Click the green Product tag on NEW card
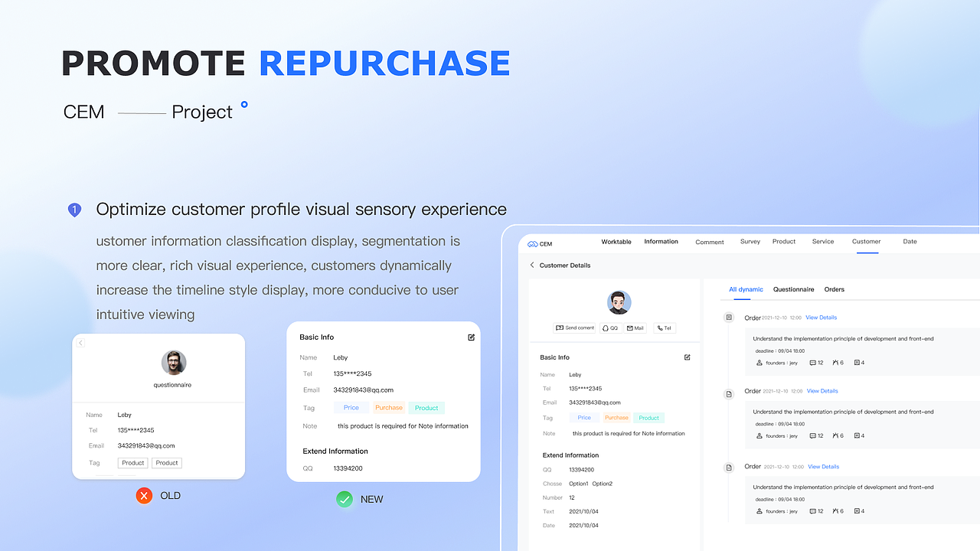This screenshot has height=551, width=980. (426, 408)
